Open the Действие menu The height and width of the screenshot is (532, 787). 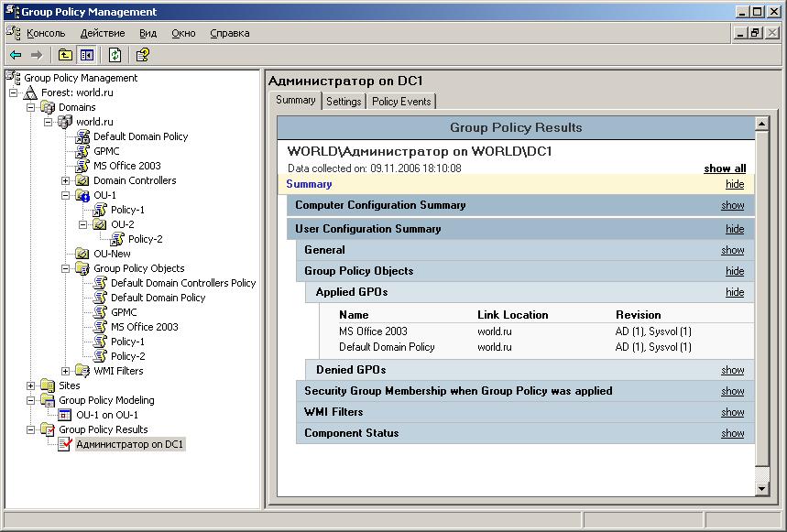tap(103, 33)
